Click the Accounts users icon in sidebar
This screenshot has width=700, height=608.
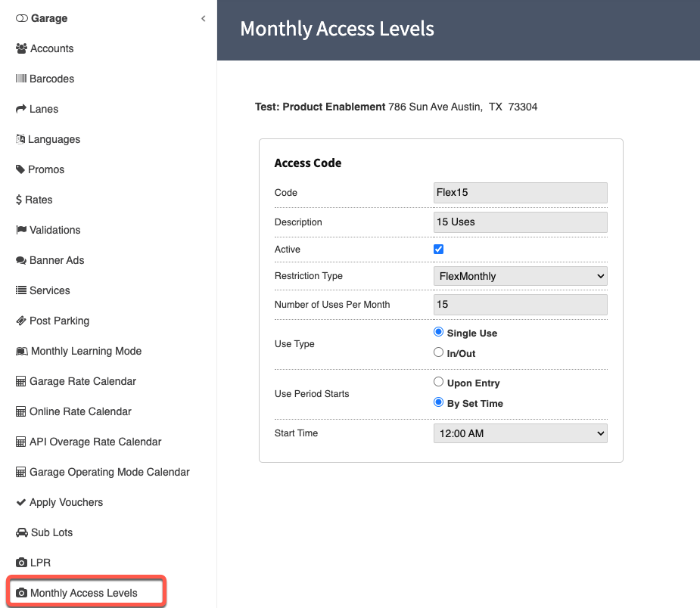21,48
